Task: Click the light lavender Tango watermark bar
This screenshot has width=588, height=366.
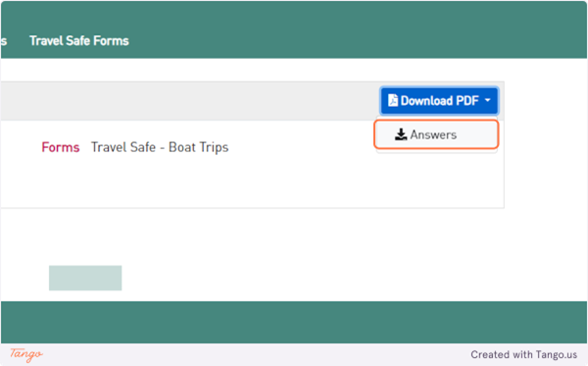Action: tap(294, 354)
